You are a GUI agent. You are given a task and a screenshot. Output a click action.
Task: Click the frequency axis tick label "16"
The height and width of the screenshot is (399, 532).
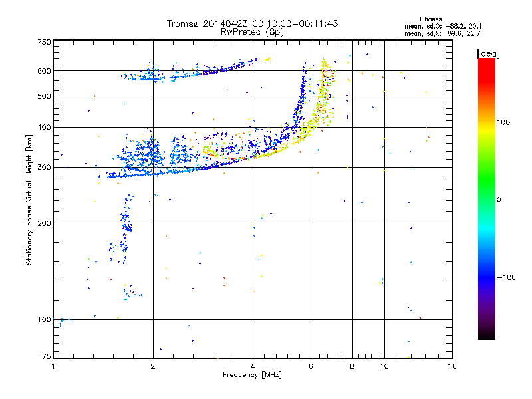(452, 366)
